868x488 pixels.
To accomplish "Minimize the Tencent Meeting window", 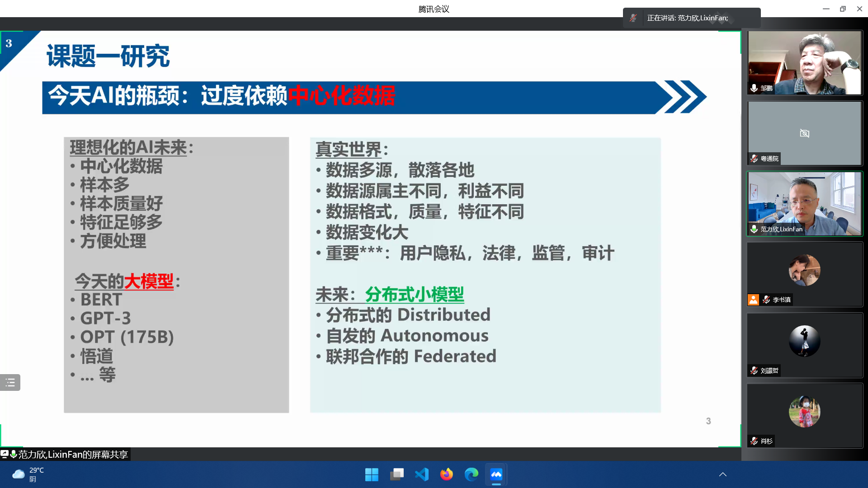I will [x=826, y=9].
